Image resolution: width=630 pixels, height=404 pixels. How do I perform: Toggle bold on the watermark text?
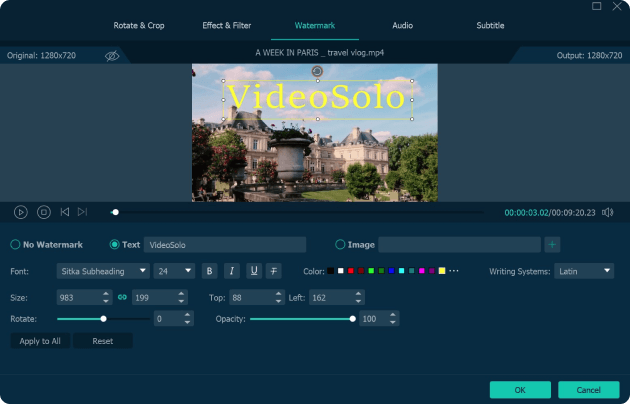click(x=209, y=271)
